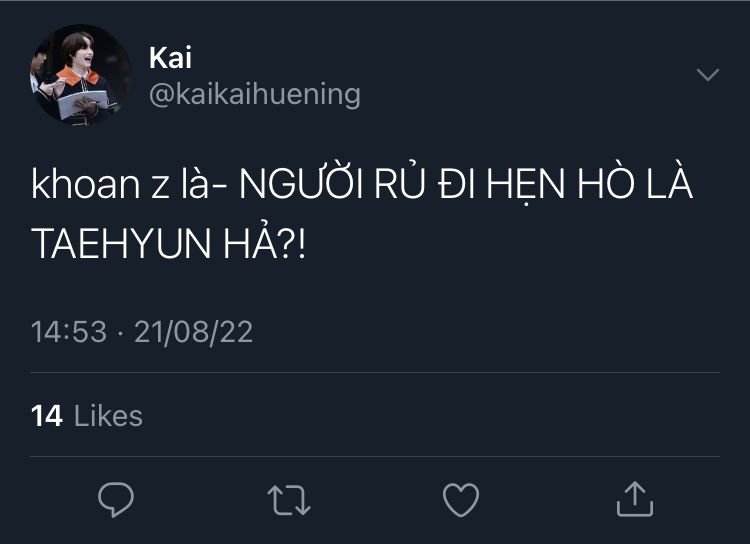Open Kai's profile picture
Image resolution: width=750 pixels, height=544 pixels.
pyautogui.click(x=80, y=75)
